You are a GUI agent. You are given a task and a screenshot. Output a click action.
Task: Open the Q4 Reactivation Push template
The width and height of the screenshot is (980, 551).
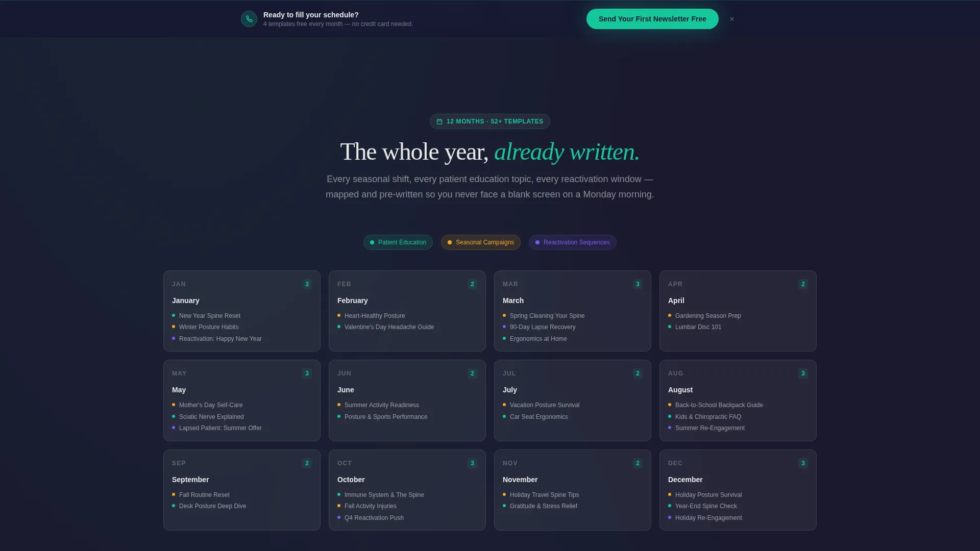pyautogui.click(x=374, y=518)
